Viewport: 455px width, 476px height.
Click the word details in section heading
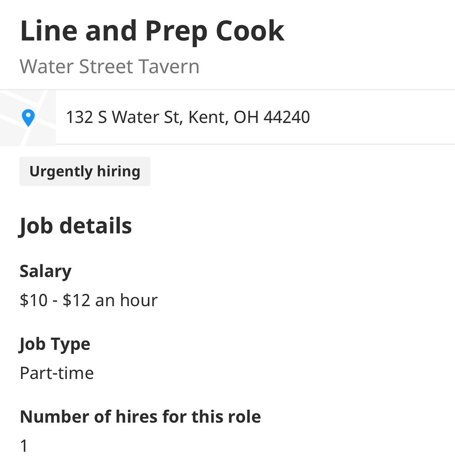[96, 226]
